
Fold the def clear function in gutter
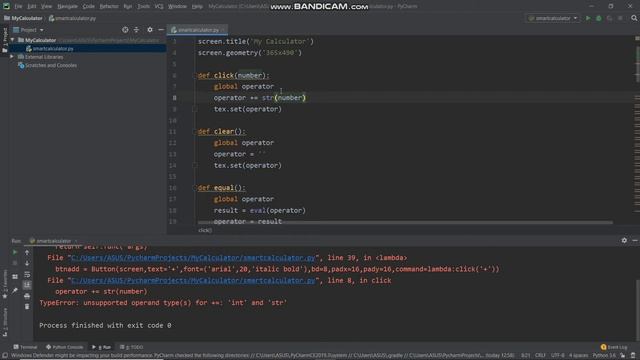(x=195, y=131)
